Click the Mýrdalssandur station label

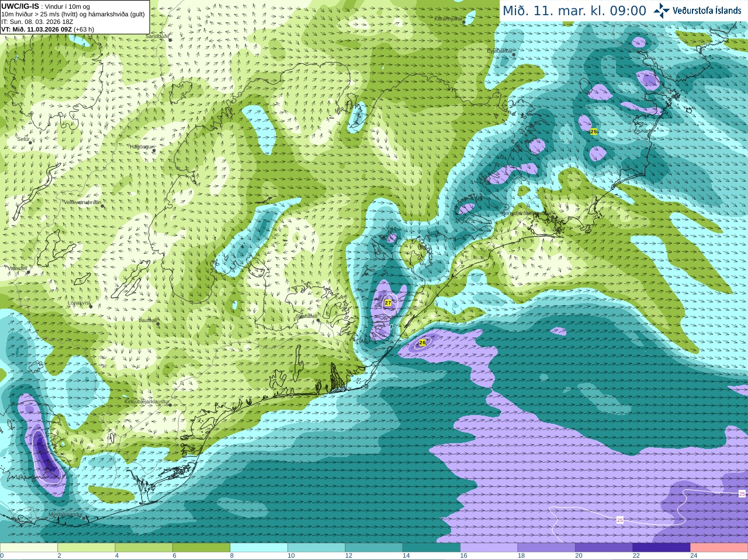pyautogui.click(x=66, y=514)
